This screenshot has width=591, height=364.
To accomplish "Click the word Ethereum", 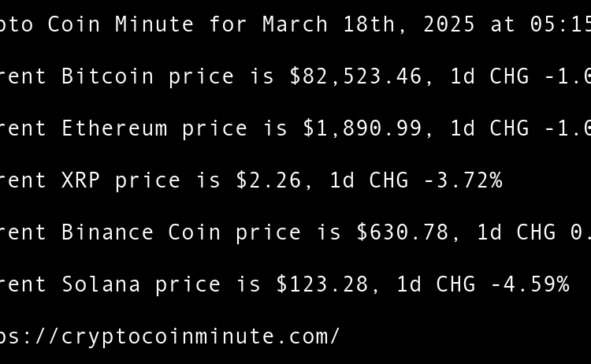I will pos(114,128).
